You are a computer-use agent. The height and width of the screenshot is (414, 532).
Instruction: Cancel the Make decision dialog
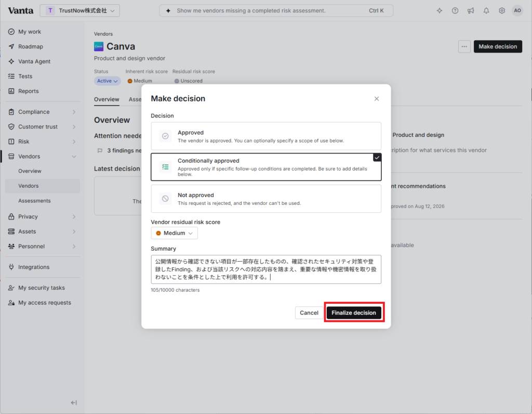click(309, 313)
